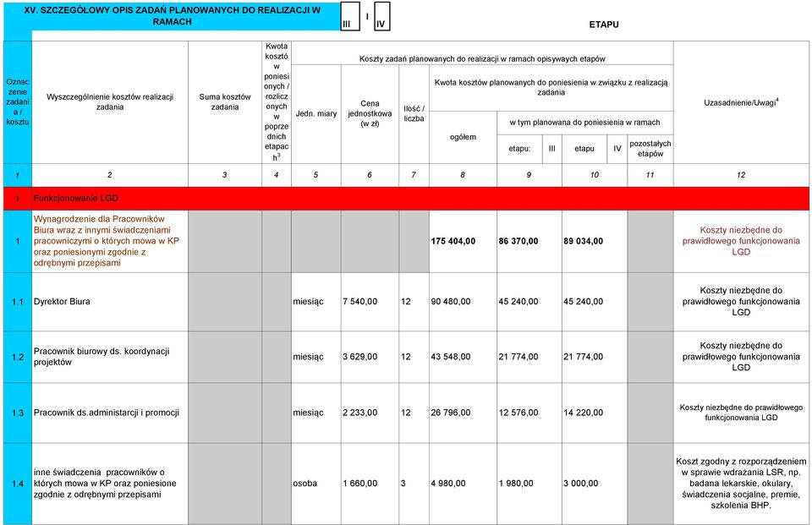Image resolution: width=812 pixels, height=525 pixels.
Task: Select Pracownik ds.administarcji i promocji cell
Action: (110, 413)
